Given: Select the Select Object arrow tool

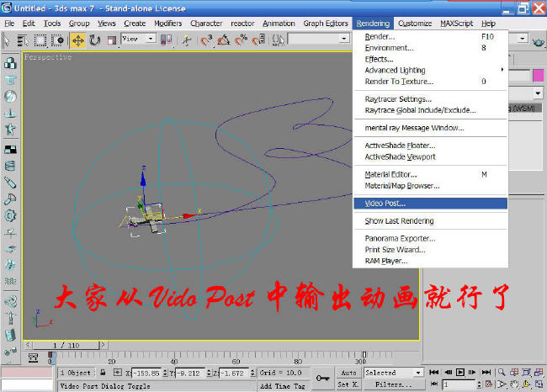Looking at the screenshot, I should (6, 40).
